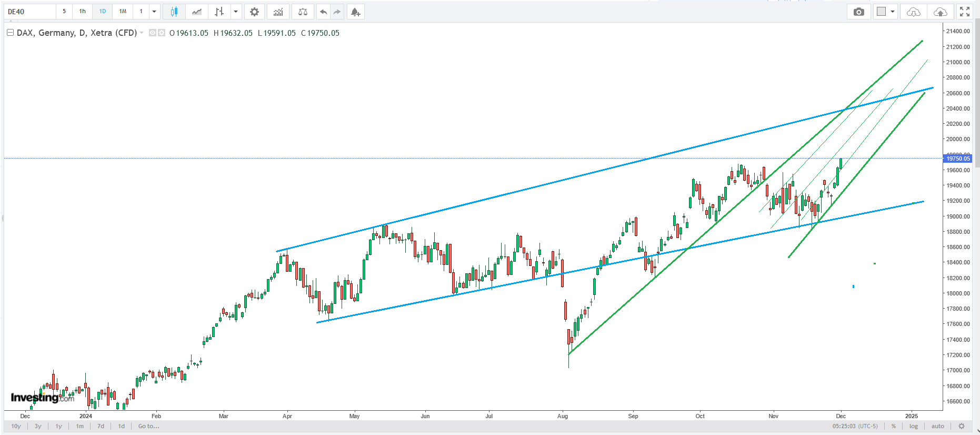Undo the last chart action
This screenshot has width=980, height=435.
(324, 12)
